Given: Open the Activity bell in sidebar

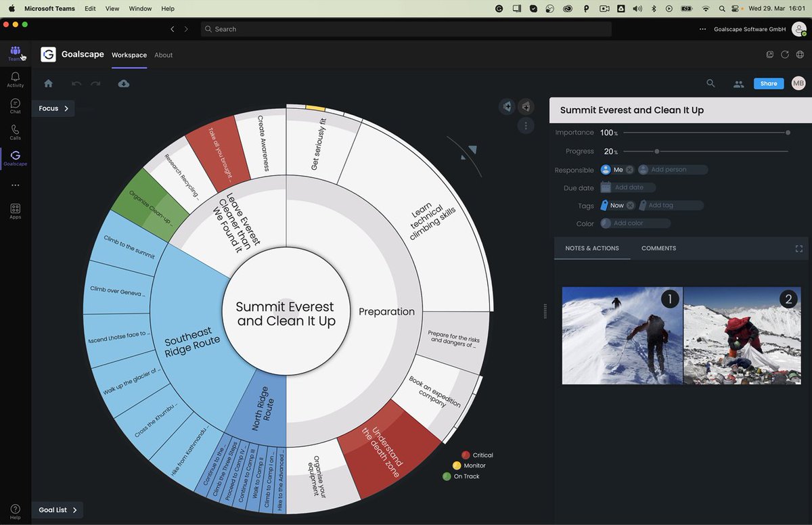Looking at the screenshot, I should 15,80.
